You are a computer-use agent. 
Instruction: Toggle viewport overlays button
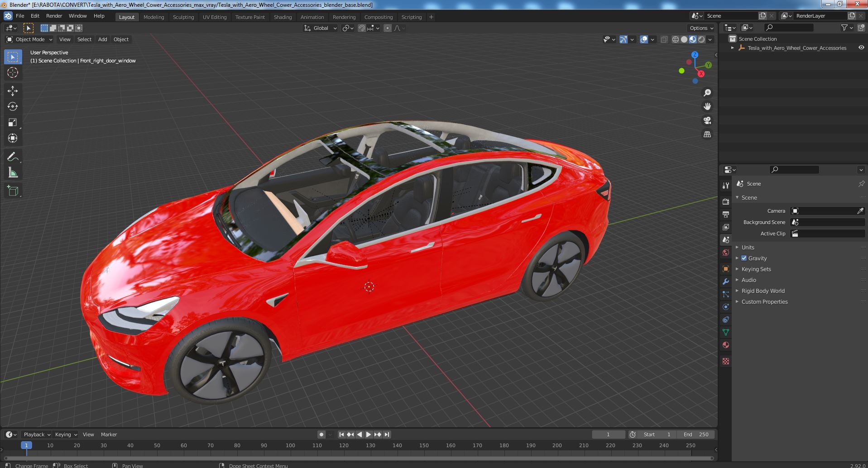644,39
